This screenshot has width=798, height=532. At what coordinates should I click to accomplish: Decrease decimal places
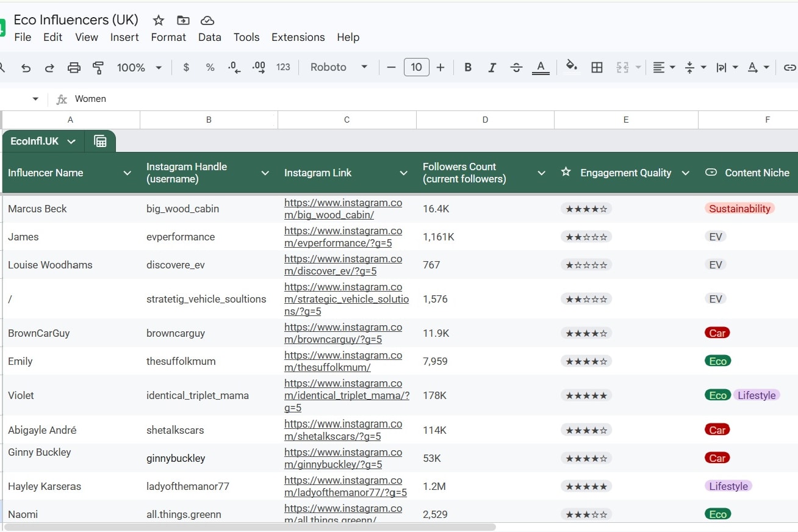[234, 68]
